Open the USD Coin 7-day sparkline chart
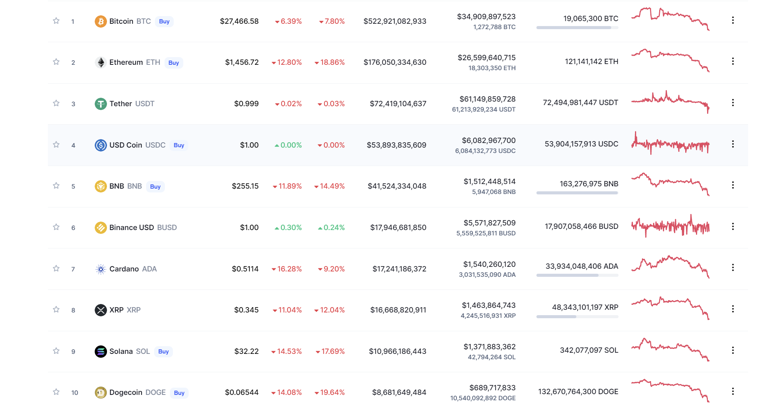 [x=670, y=143]
